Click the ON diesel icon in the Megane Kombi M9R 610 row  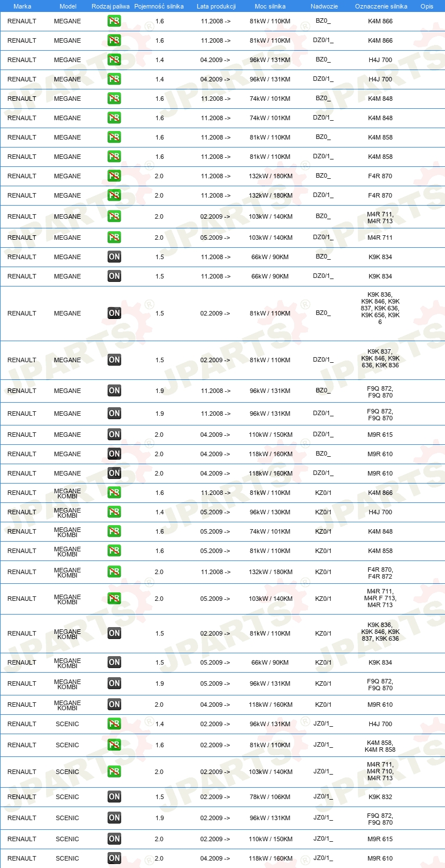click(114, 705)
